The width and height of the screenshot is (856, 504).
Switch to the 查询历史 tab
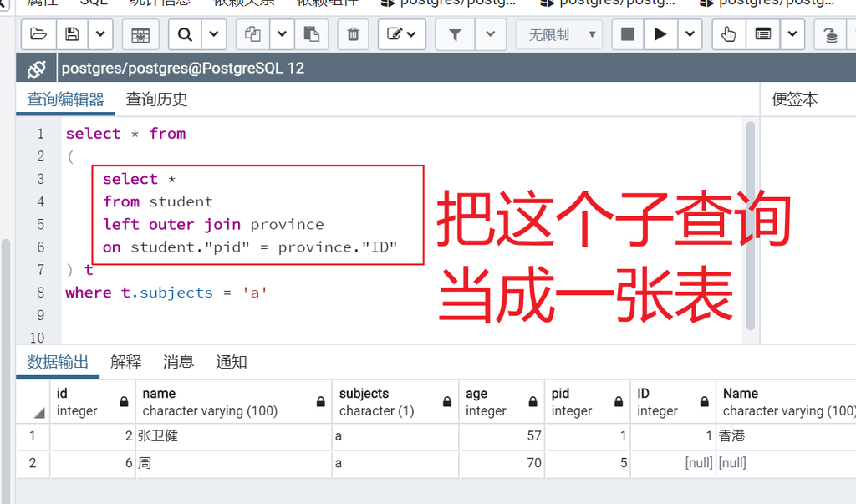point(156,99)
